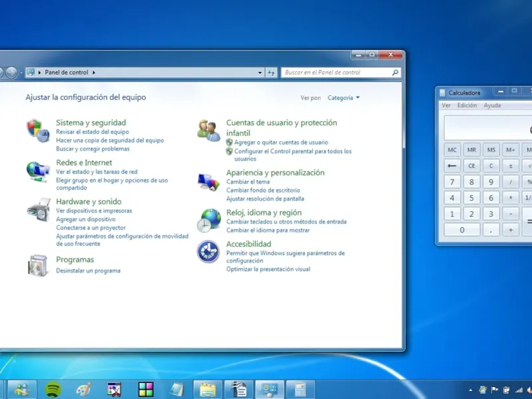Open the Snipping Tool taskbar icon
Screen dimensions: 532x399
pos(114,390)
